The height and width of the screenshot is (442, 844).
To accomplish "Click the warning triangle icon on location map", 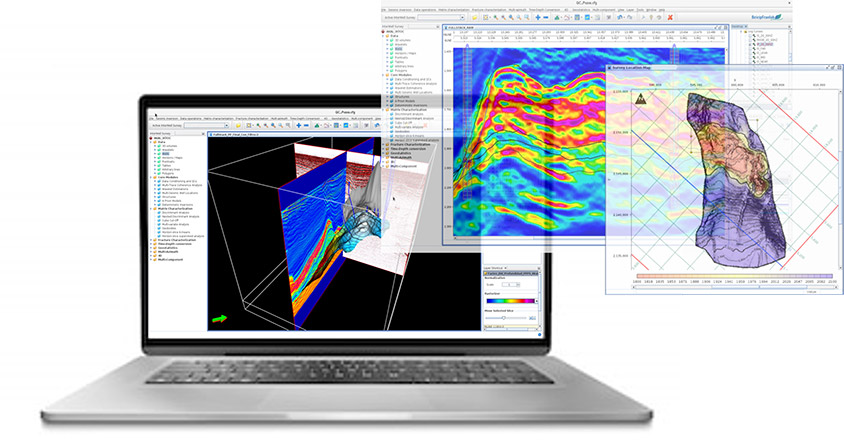I will coord(639,99).
